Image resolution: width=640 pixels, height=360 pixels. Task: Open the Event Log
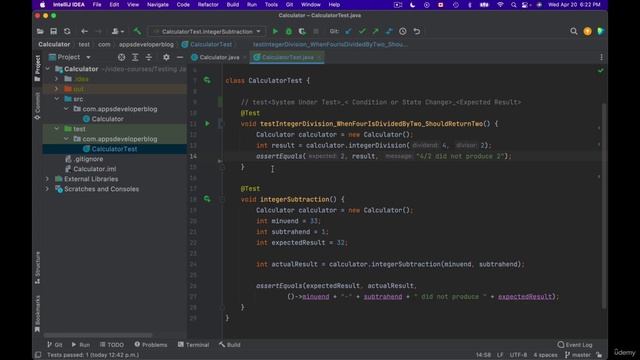point(575,345)
